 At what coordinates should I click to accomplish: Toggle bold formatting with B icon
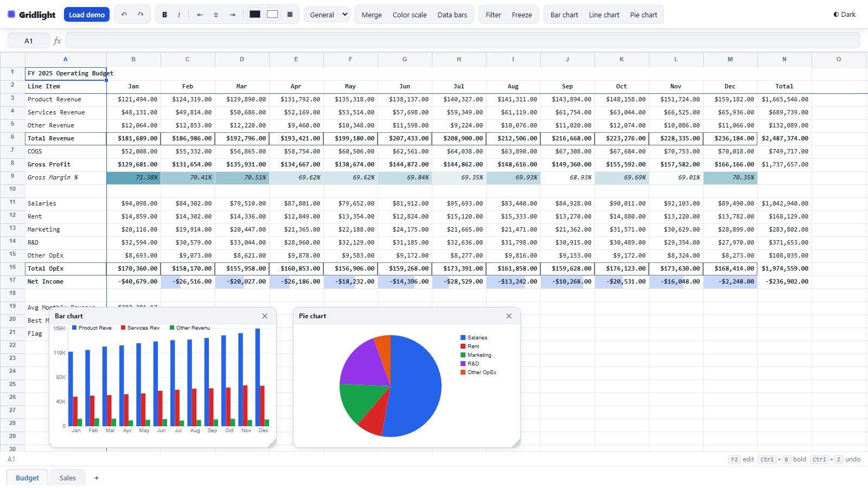click(x=165, y=15)
